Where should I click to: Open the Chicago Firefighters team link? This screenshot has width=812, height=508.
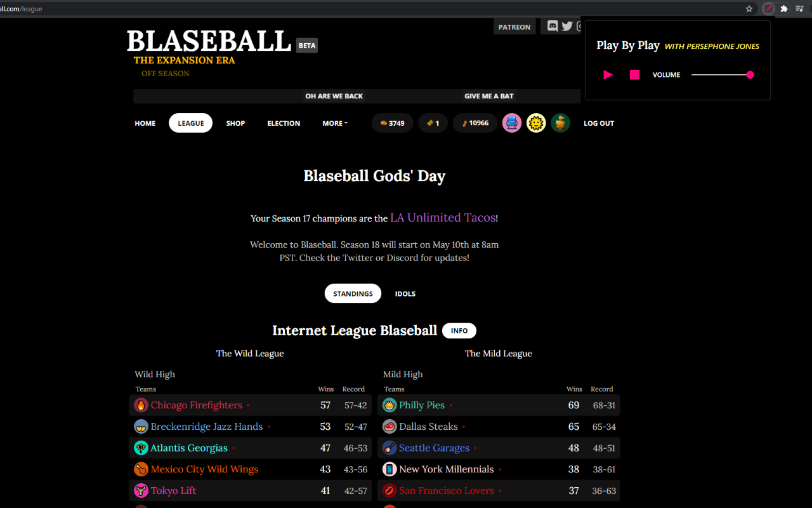(x=197, y=405)
